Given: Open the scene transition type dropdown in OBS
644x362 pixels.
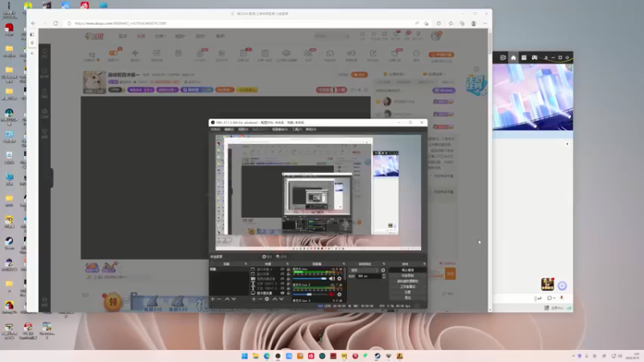Looking at the screenshot, I should (365, 270).
